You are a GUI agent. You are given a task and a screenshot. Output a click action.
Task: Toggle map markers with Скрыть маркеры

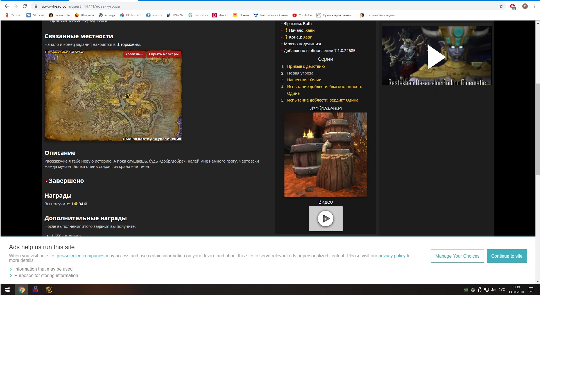(x=164, y=54)
